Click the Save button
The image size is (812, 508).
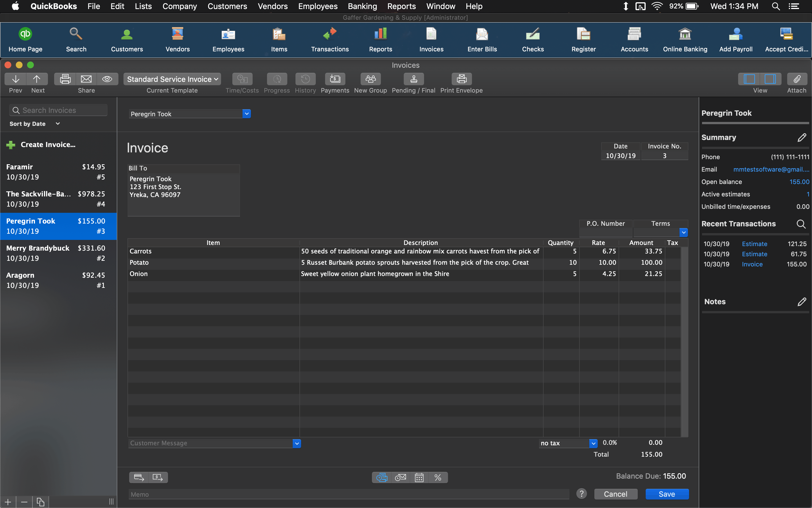[x=667, y=494]
